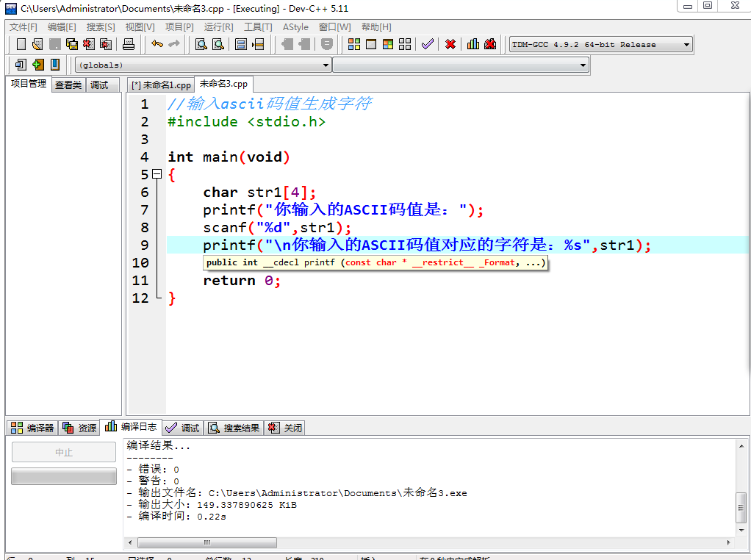This screenshot has width=751, height=560.
Task: Click the compile log horizontal scrollbar thumb
Action: [x=207, y=542]
